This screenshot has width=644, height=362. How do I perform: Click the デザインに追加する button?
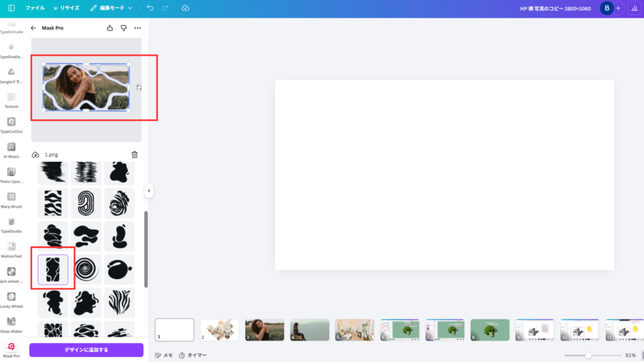coord(86,350)
